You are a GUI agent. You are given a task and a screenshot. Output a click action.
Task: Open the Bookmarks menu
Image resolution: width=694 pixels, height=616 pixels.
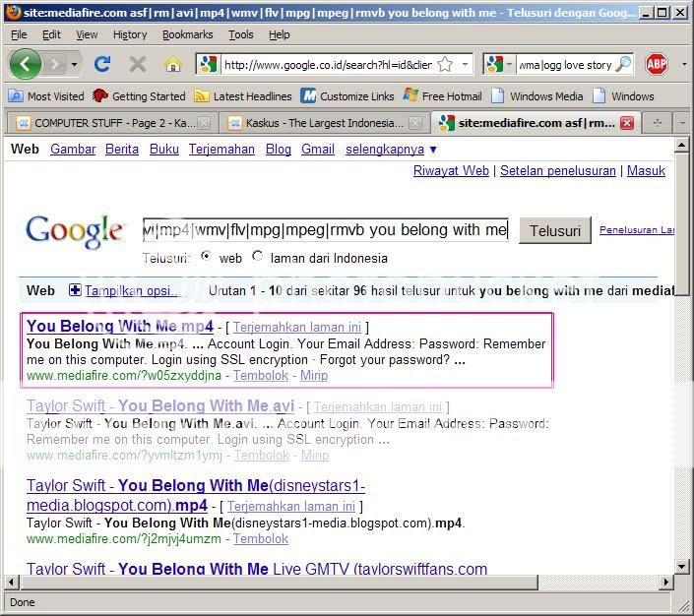point(188,34)
